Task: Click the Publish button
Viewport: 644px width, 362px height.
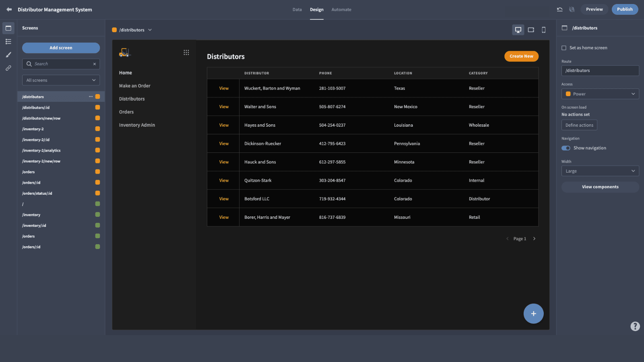Action: 625,9
